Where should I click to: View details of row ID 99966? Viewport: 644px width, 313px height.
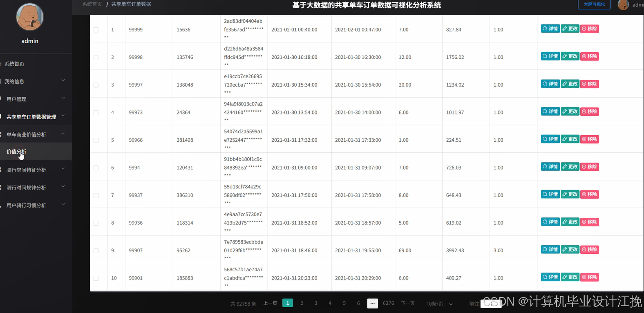[550, 139]
